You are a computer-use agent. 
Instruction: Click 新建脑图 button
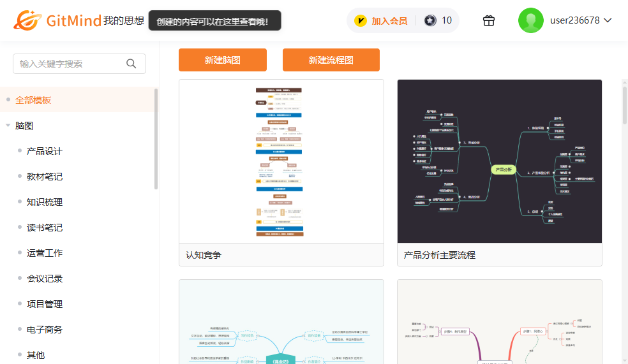(x=223, y=60)
